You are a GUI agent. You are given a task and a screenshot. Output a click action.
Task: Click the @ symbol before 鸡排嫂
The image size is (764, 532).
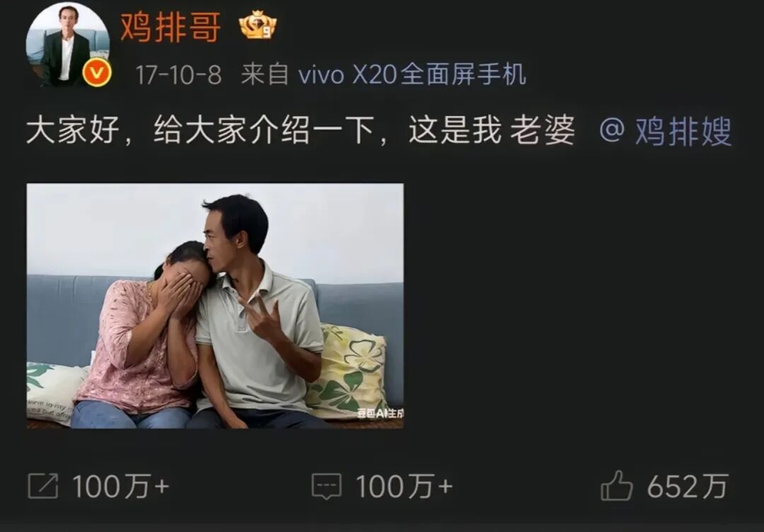613,131
